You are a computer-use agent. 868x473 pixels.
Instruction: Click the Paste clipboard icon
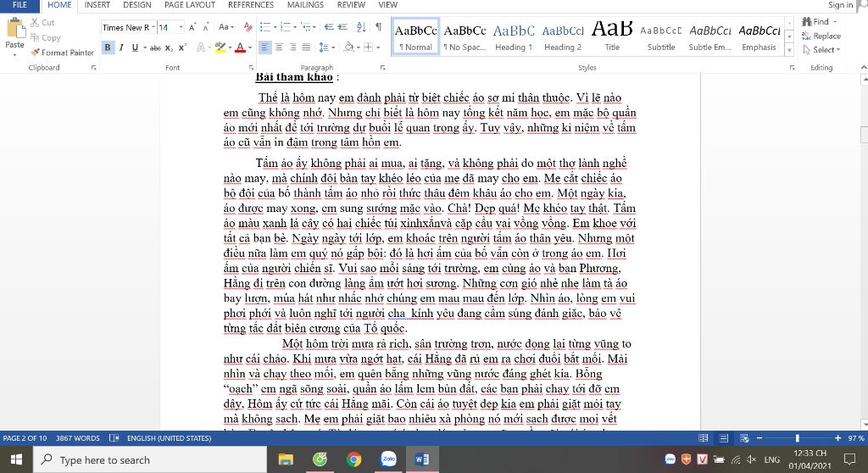tap(15, 28)
